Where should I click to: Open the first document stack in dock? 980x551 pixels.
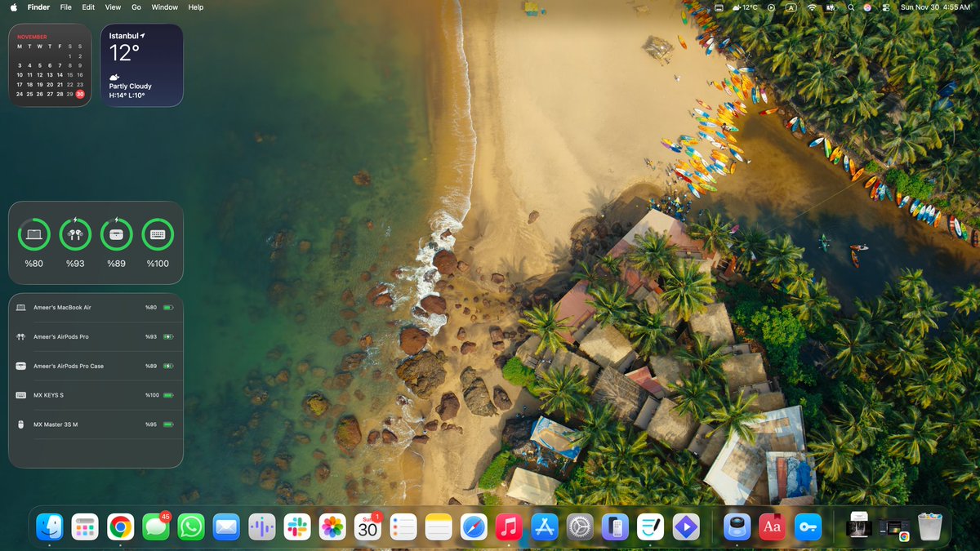[x=860, y=527]
